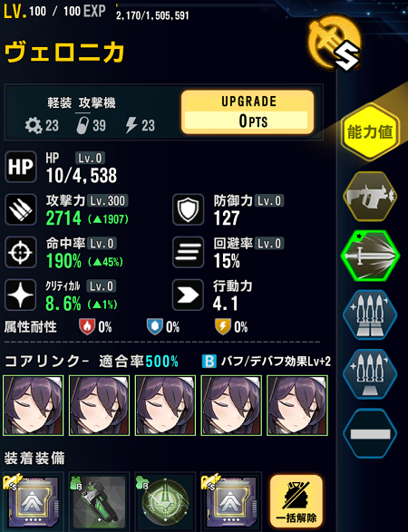Viewport: 408px width, 532px height.
Task: Select the third core link portrait
Action: pos(165,405)
